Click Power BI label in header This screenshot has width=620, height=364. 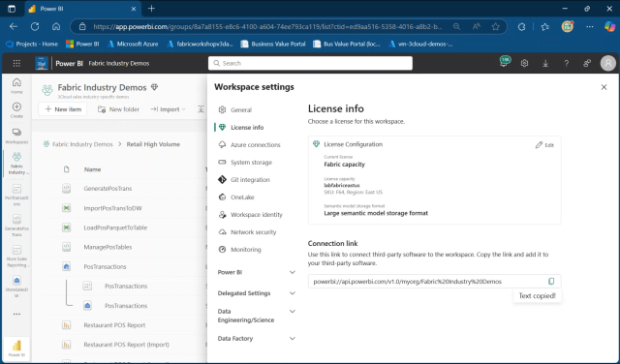(x=69, y=63)
